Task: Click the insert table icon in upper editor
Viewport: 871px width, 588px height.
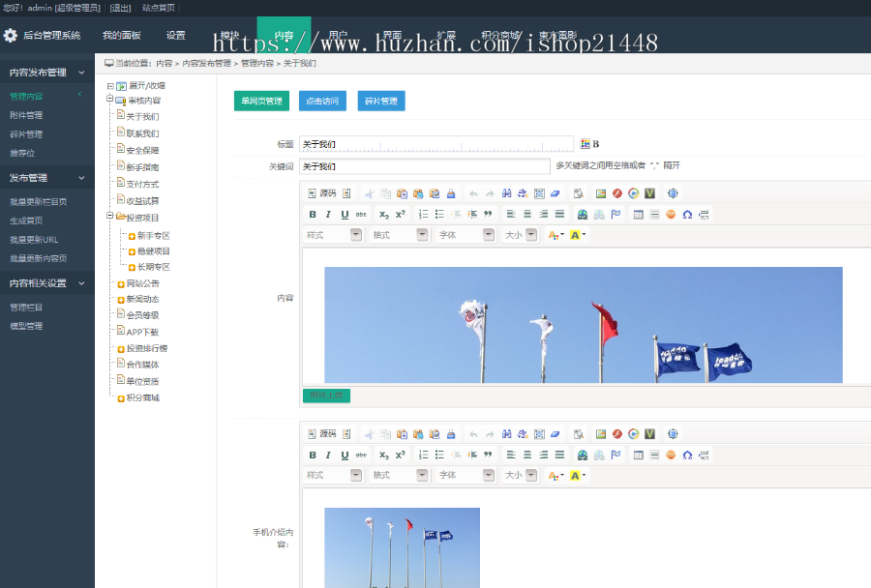Action: [639, 214]
